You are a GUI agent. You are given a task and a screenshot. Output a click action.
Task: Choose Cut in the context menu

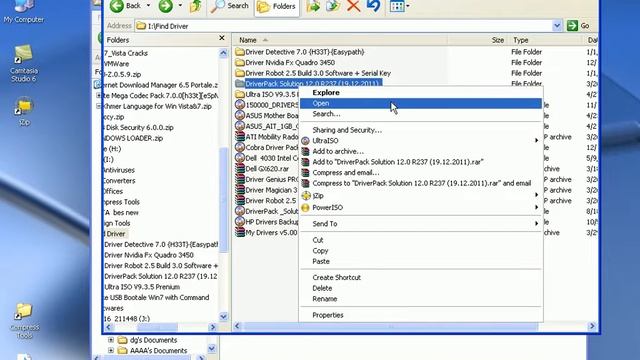click(420, 240)
